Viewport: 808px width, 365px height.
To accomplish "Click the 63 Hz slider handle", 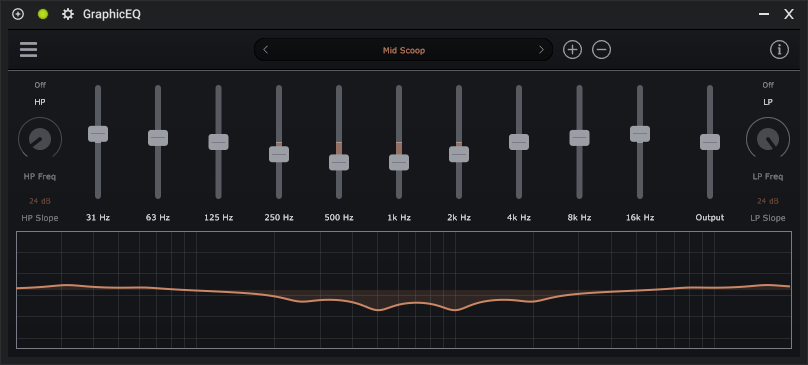I will pyautogui.click(x=158, y=138).
